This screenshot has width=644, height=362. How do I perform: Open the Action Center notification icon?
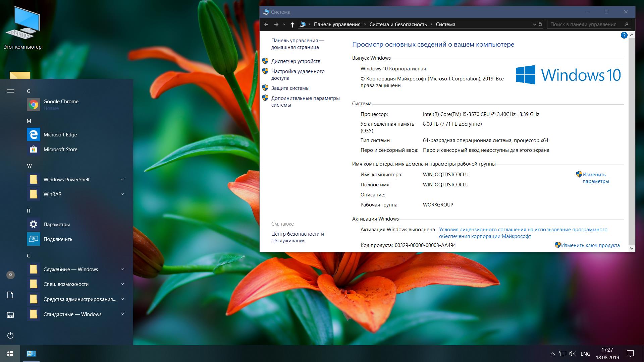(630, 354)
